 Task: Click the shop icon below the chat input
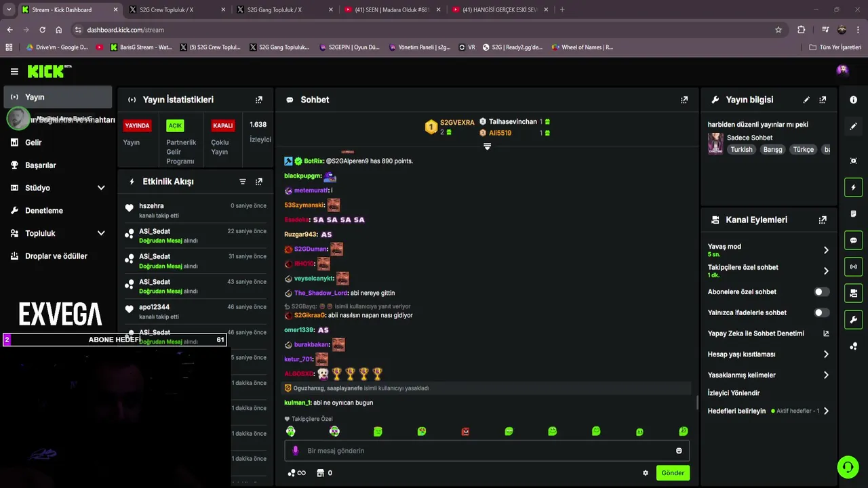pyautogui.click(x=321, y=473)
